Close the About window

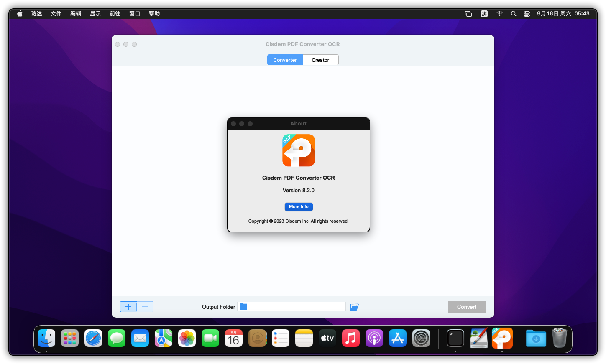[x=233, y=124]
